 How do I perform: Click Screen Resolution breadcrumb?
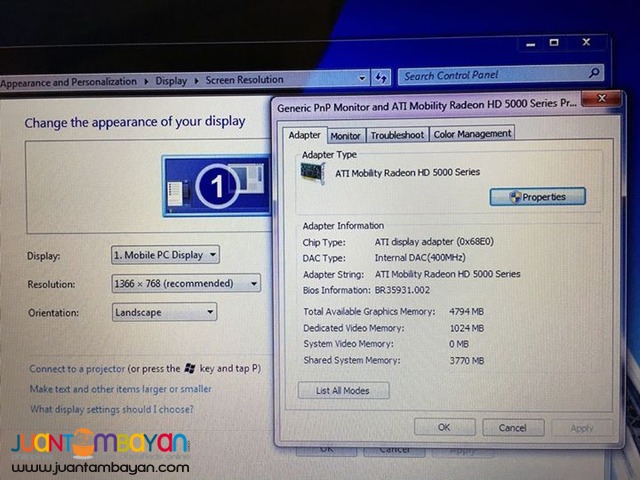coord(244,80)
